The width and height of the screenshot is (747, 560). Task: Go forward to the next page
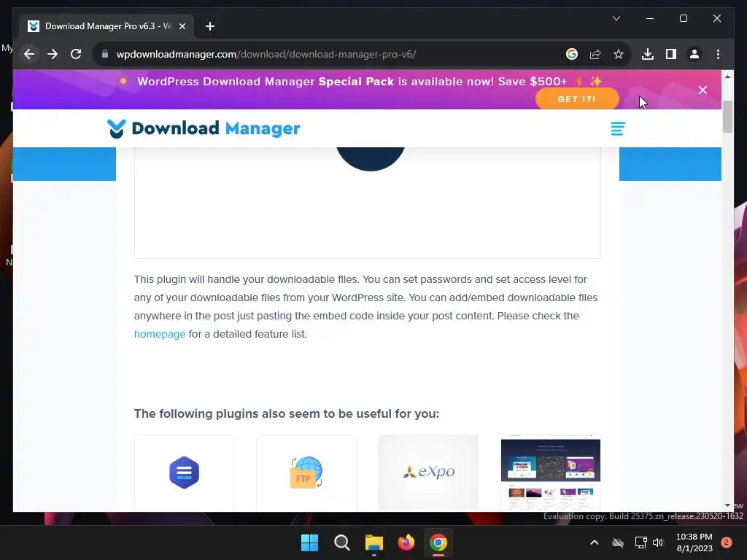click(x=53, y=54)
